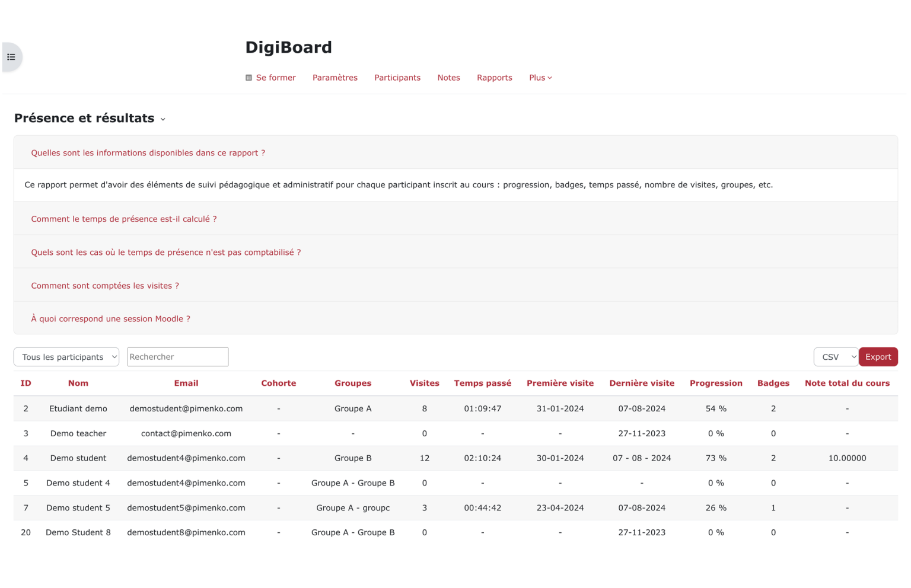Open 'Quelles sont les informations disponibles' question

pyautogui.click(x=148, y=152)
